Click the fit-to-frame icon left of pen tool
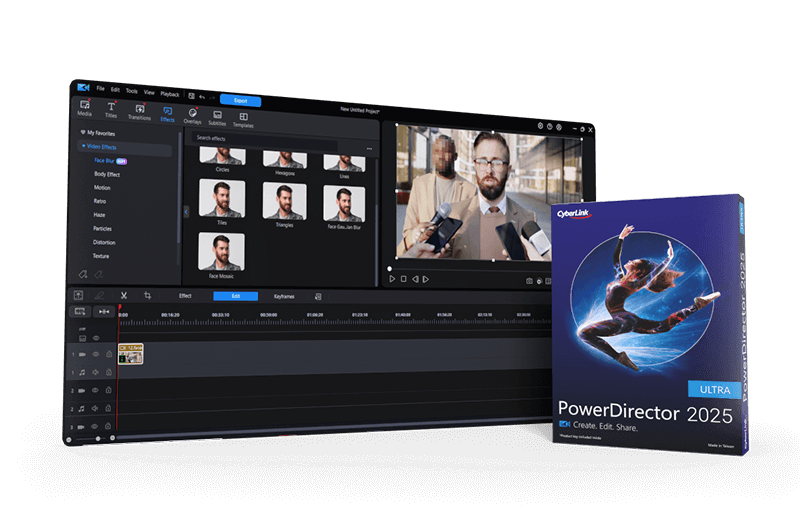Image resolution: width=800 pixels, height=525 pixels. 78,295
